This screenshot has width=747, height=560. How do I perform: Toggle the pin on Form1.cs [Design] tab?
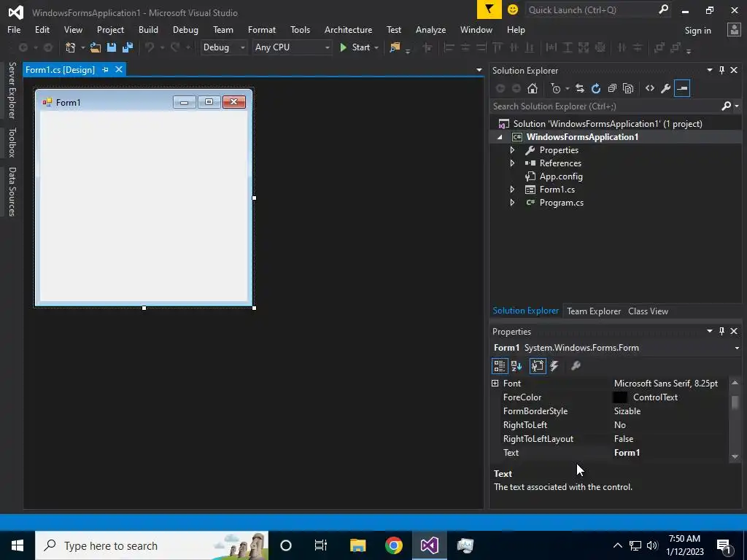tap(105, 70)
